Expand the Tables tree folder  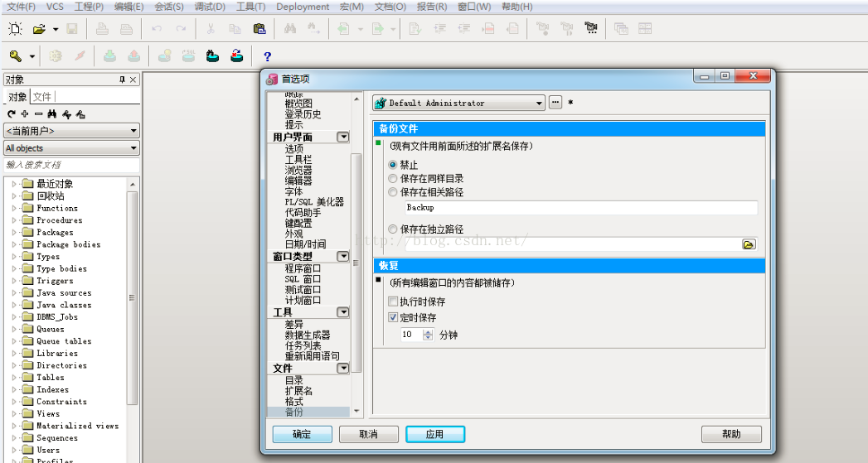pos(14,378)
